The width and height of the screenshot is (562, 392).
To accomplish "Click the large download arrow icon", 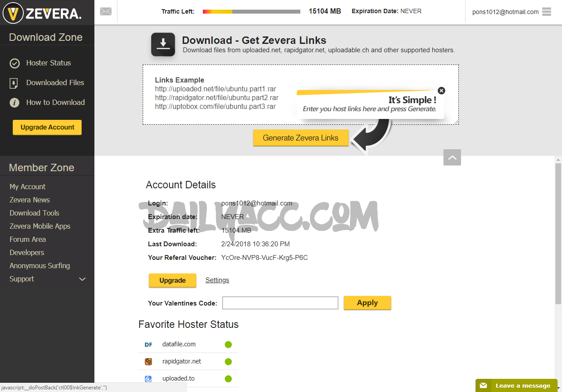I will [x=163, y=44].
